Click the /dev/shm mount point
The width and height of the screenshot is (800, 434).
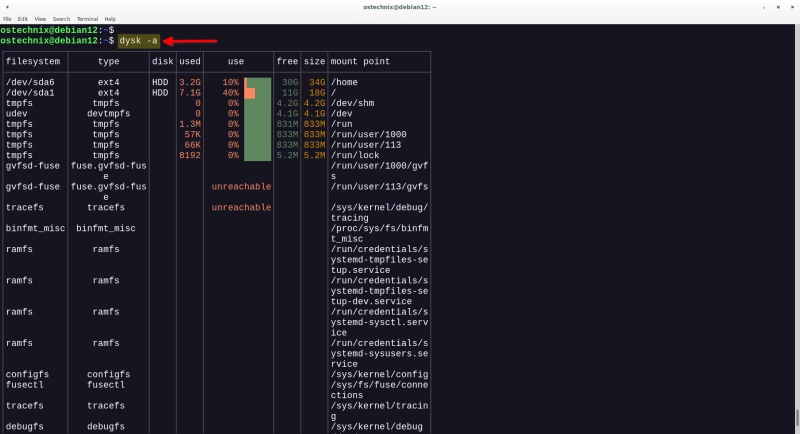coord(352,103)
